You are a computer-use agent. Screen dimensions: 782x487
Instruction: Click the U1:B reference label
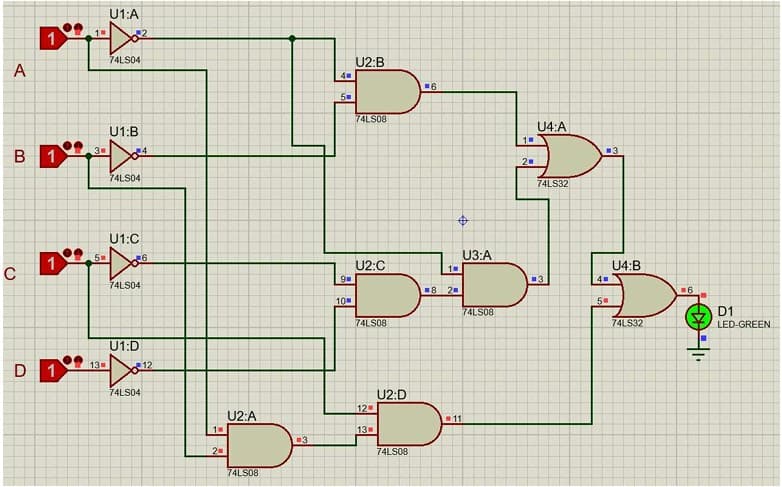click(124, 132)
